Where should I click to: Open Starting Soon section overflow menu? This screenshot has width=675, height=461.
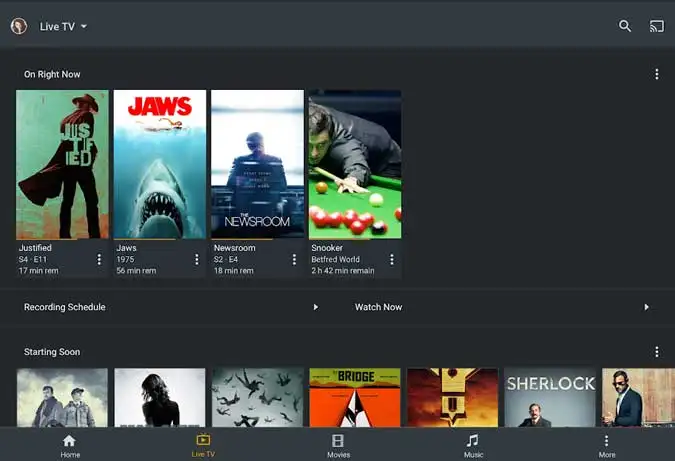coord(656,352)
